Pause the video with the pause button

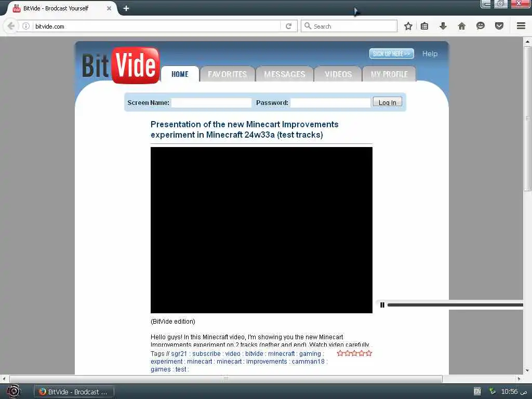point(382,304)
